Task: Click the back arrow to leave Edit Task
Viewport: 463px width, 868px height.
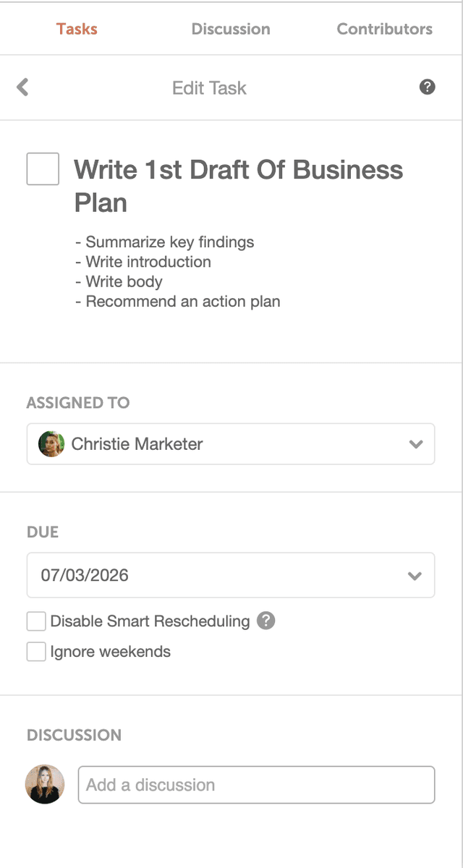Action: point(22,87)
